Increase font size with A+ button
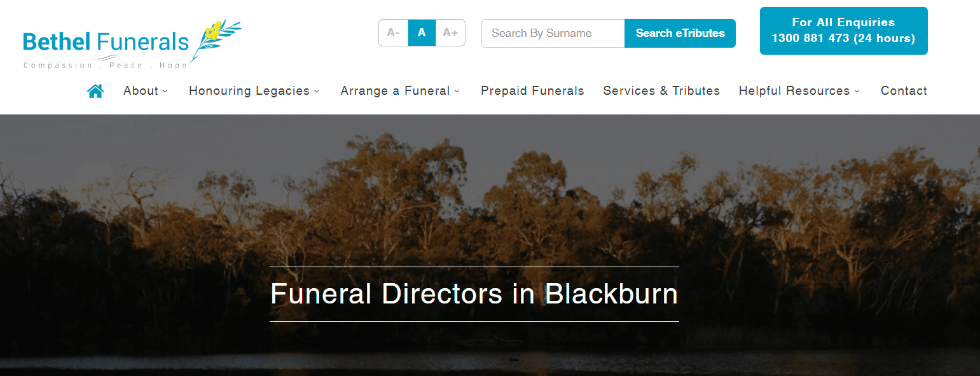980x376 pixels. click(x=450, y=33)
